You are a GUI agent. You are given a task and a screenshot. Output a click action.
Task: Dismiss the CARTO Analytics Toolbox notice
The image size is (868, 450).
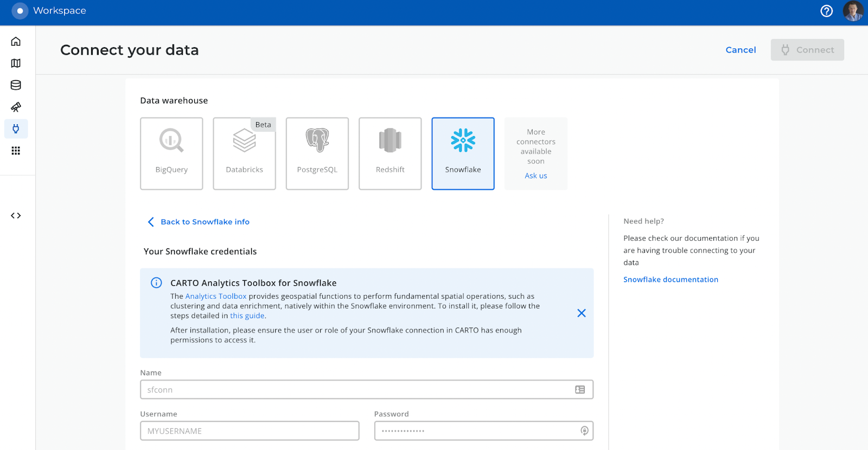(x=582, y=313)
